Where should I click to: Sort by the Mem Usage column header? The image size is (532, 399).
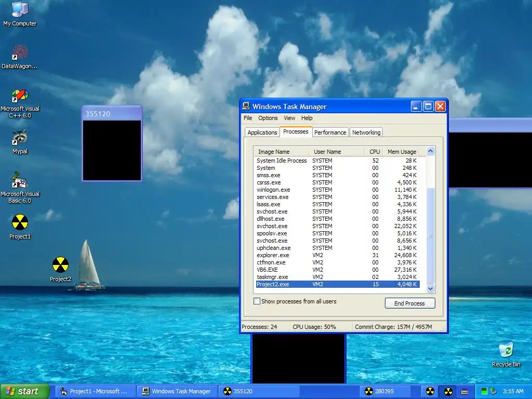pos(401,152)
